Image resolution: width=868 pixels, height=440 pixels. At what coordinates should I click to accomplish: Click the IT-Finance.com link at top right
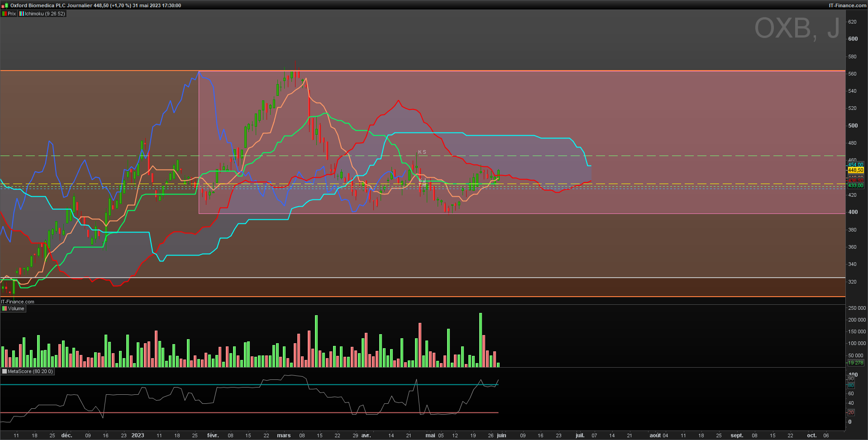(x=847, y=5)
